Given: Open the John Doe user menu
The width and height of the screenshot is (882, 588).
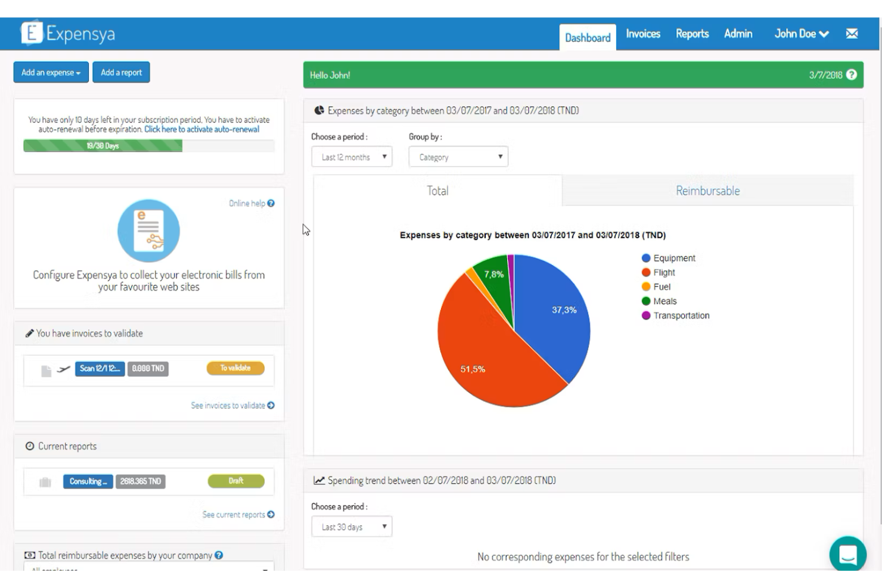Looking at the screenshot, I should [802, 34].
